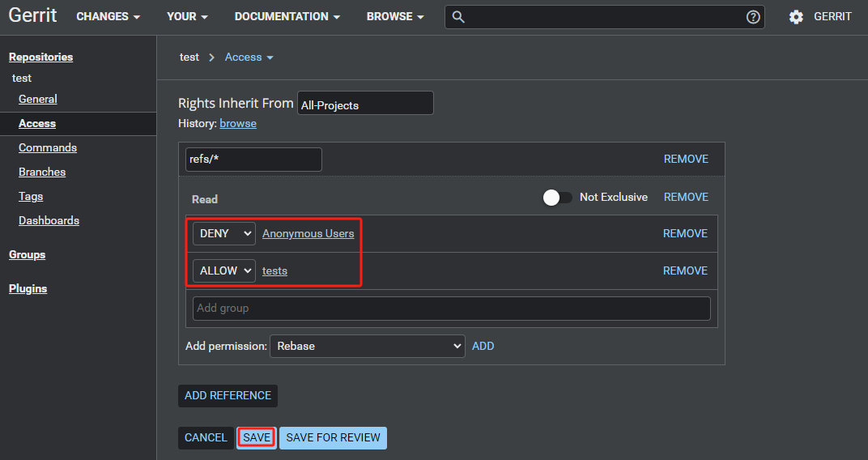Open the BROWSE menu
Image resolution: width=868 pixels, height=460 pixels.
click(x=395, y=17)
